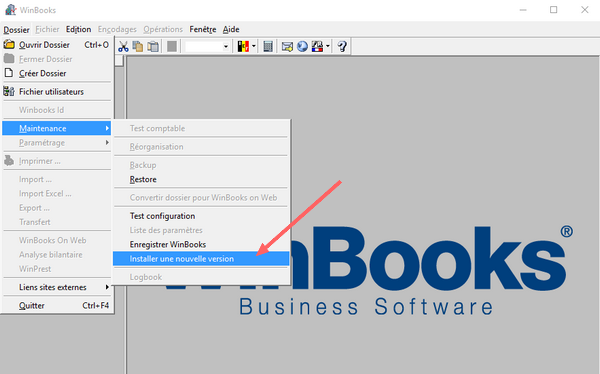Screen dimensions: 600x374
Task: Click the Paste clipboard toolbar icon
Action: [x=153, y=46]
